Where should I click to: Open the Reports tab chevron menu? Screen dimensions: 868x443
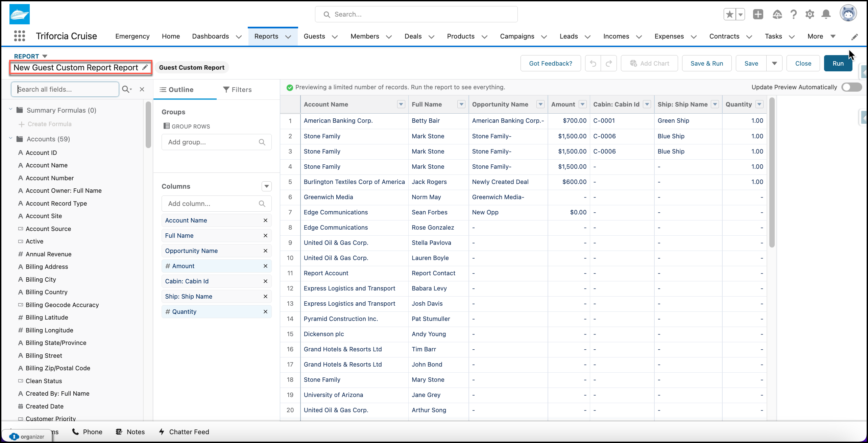point(288,37)
